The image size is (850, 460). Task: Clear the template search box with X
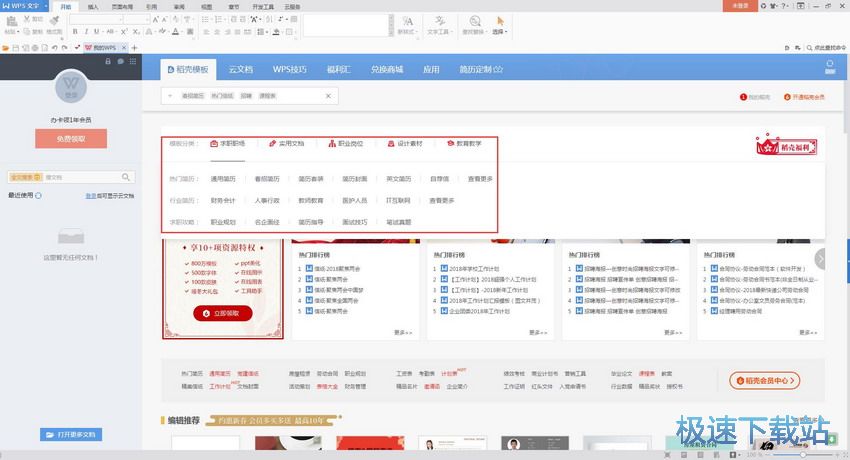328,96
